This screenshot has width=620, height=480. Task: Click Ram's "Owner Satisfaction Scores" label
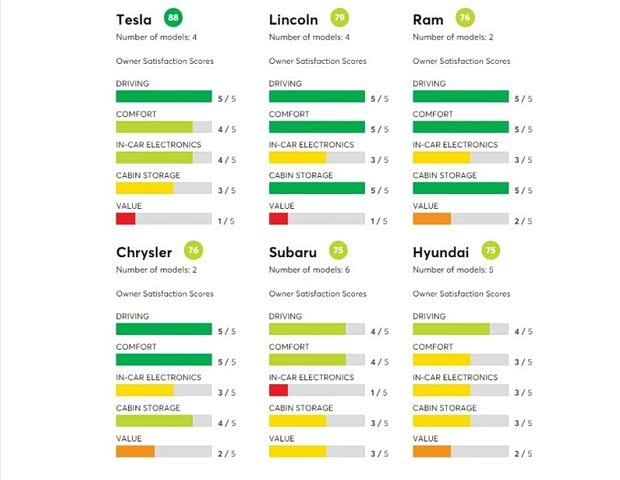(x=461, y=60)
